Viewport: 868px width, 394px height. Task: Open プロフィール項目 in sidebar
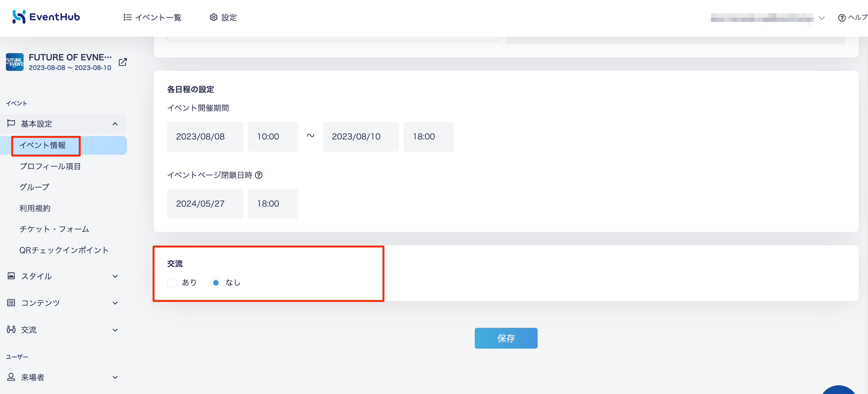(x=50, y=166)
